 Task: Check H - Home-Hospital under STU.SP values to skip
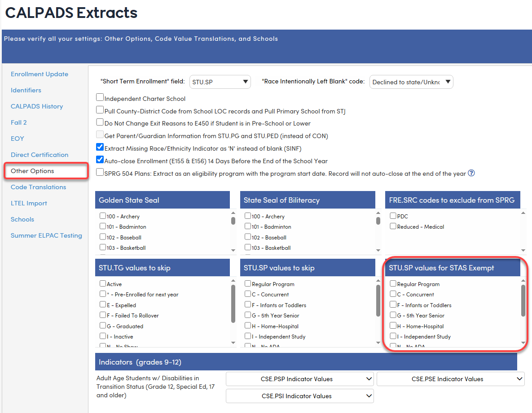click(x=248, y=326)
